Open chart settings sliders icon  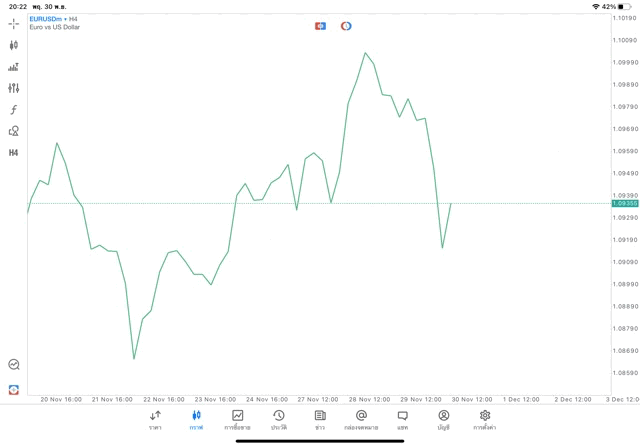(x=14, y=88)
